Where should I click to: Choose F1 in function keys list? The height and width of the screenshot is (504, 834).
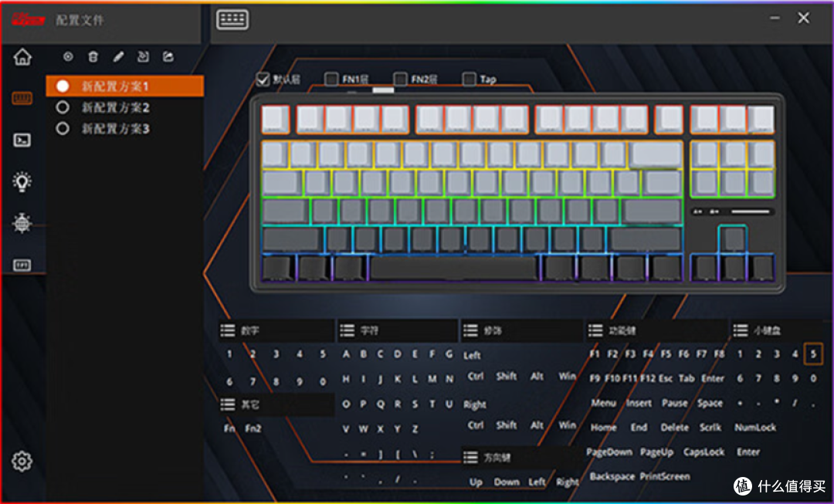(x=594, y=354)
